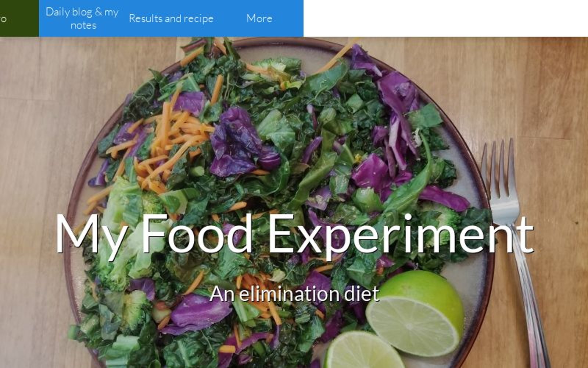Click the My Food Experiment heading
This screenshot has width=588, height=368.
(294, 234)
